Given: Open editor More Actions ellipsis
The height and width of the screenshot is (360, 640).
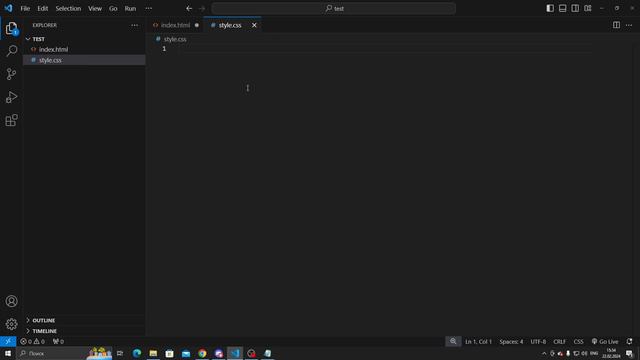Looking at the screenshot, I should 629,25.
